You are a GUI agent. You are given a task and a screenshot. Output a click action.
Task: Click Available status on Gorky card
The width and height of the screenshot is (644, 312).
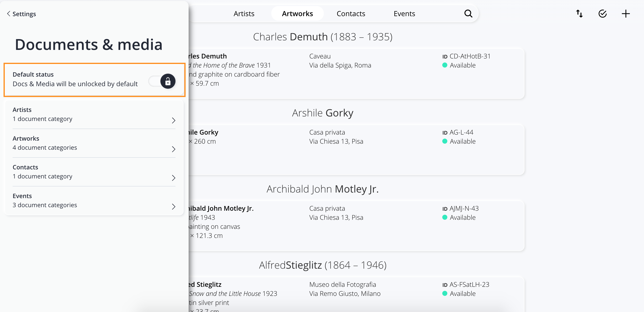coord(459,141)
